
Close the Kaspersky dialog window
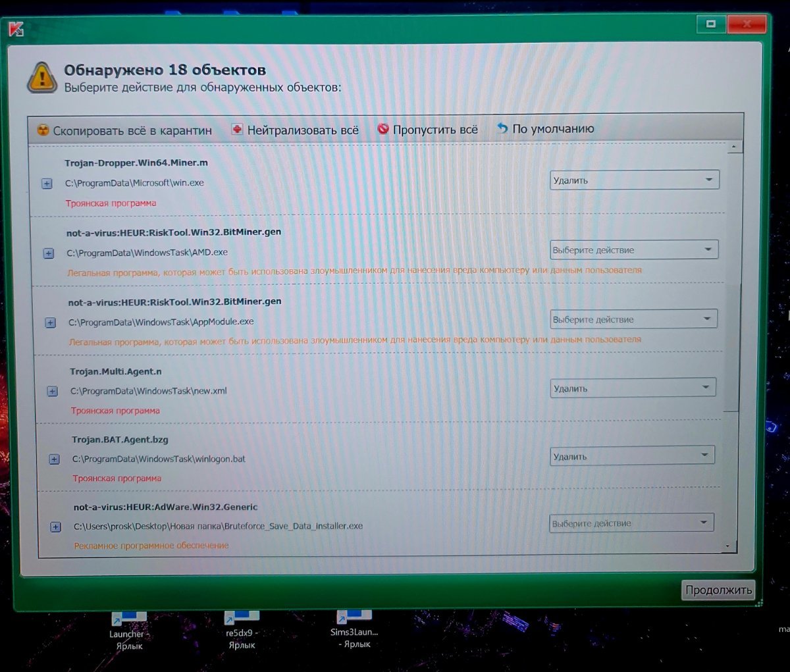[747, 24]
